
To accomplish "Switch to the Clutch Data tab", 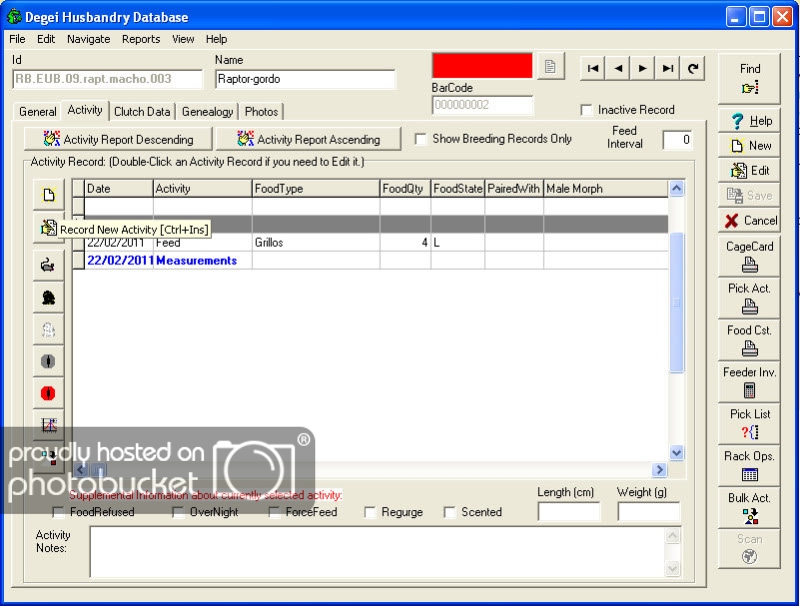I will pyautogui.click(x=142, y=112).
